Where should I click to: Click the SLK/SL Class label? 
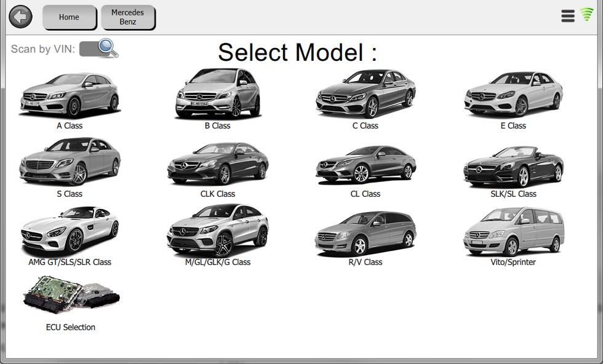tap(513, 194)
